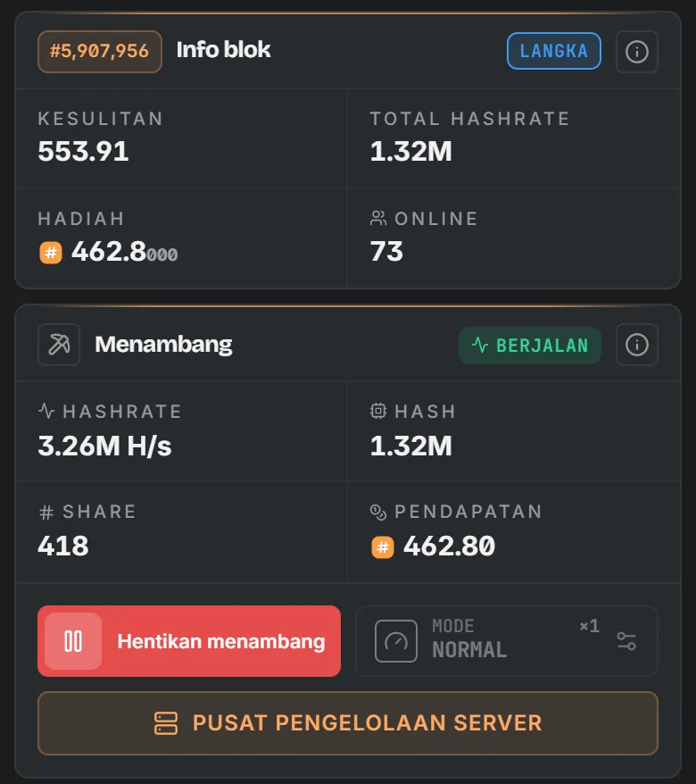Click the Menambang heading

point(164,345)
